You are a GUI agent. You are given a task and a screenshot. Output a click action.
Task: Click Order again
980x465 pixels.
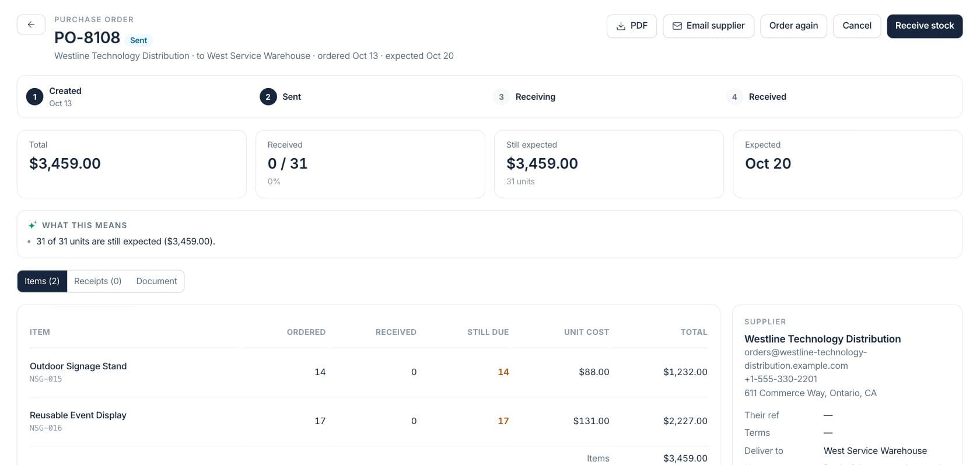tap(793, 26)
